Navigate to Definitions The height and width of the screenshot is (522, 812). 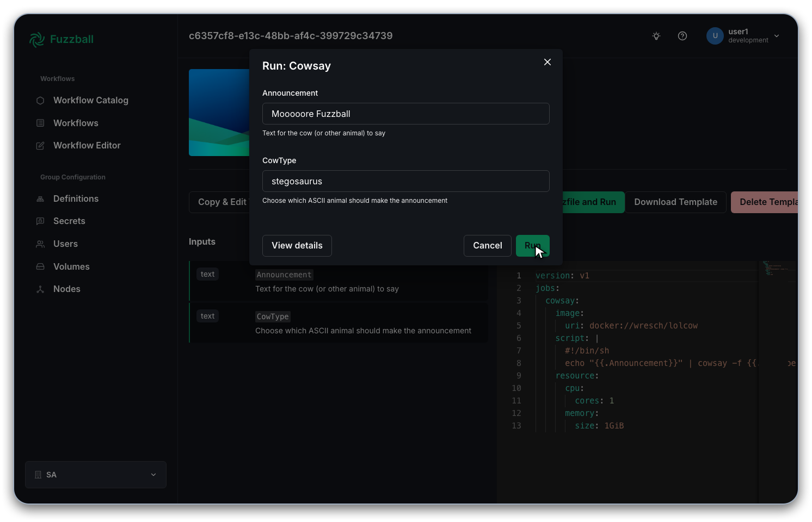76,199
